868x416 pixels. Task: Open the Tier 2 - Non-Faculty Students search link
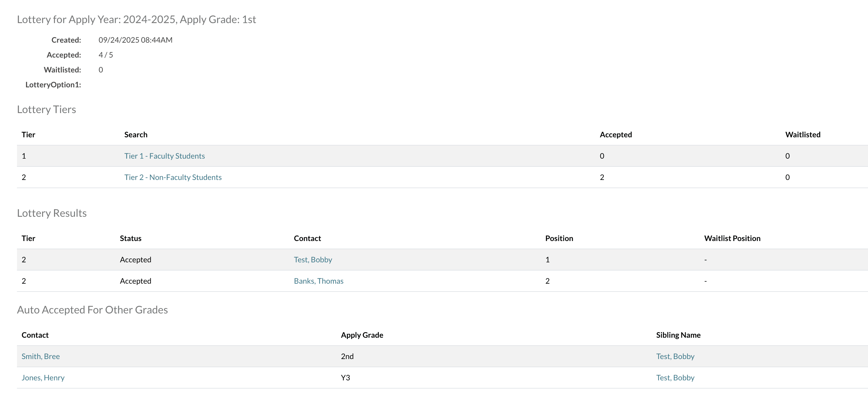coord(173,177)
